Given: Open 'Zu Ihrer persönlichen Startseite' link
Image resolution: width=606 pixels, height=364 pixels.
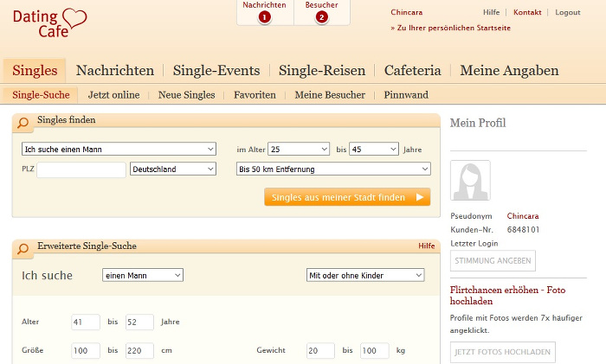Looking at the screenshot, I should [451, 28].
